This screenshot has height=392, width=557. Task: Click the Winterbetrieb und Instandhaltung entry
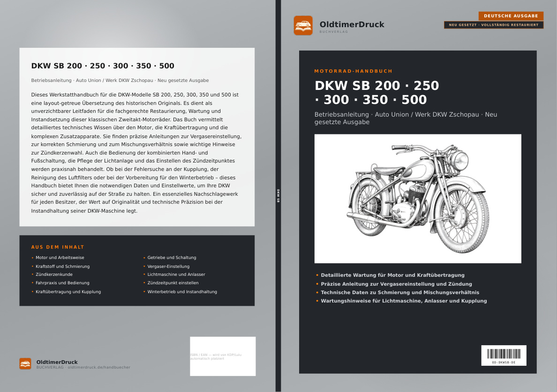(x=182, y=292)
